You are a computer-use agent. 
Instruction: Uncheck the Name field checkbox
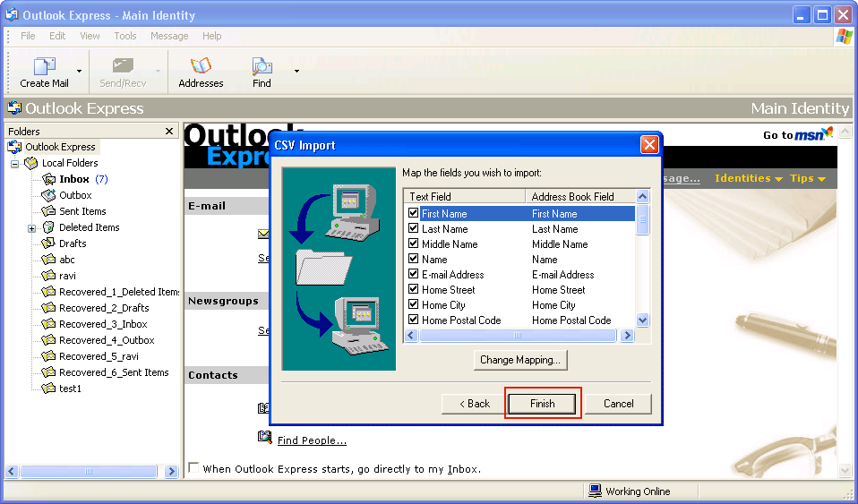[x=413, y=259]
